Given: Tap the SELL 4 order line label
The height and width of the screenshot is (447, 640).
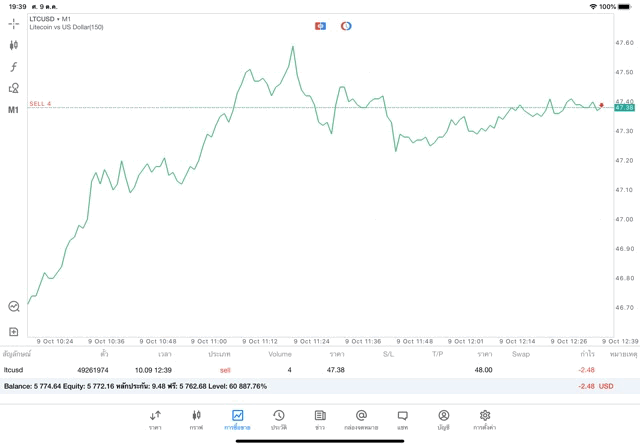Looking at the screenshot, I should (x=40, y=104).
